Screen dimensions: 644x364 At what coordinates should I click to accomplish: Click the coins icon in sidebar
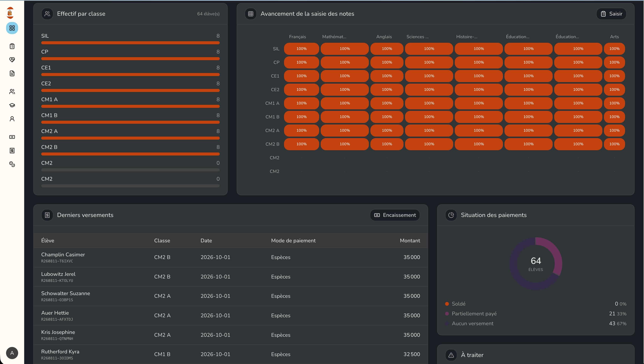(x=12, y=164)
